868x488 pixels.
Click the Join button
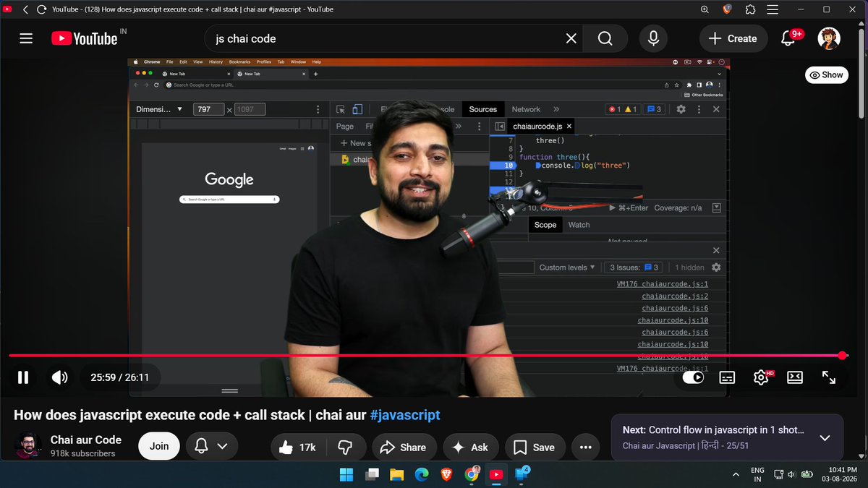[159, 446]
